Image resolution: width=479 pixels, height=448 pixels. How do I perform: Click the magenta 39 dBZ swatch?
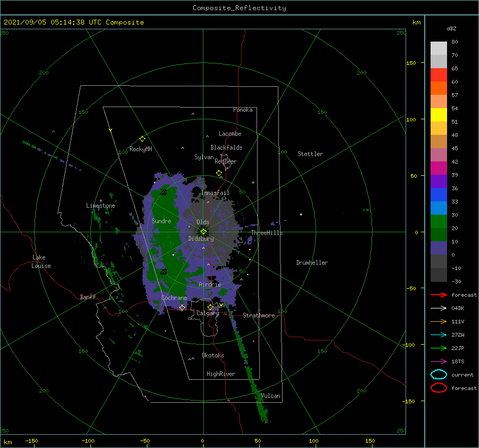(439, 168)
